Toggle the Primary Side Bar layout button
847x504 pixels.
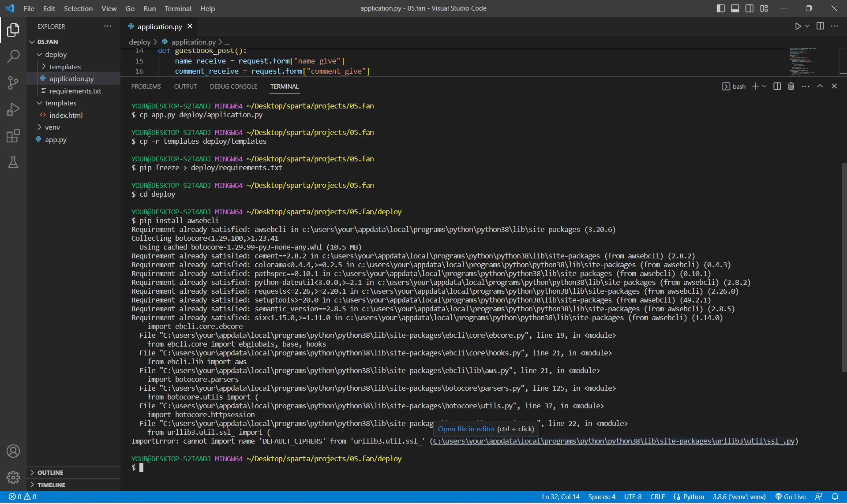(x=721, y=8)
